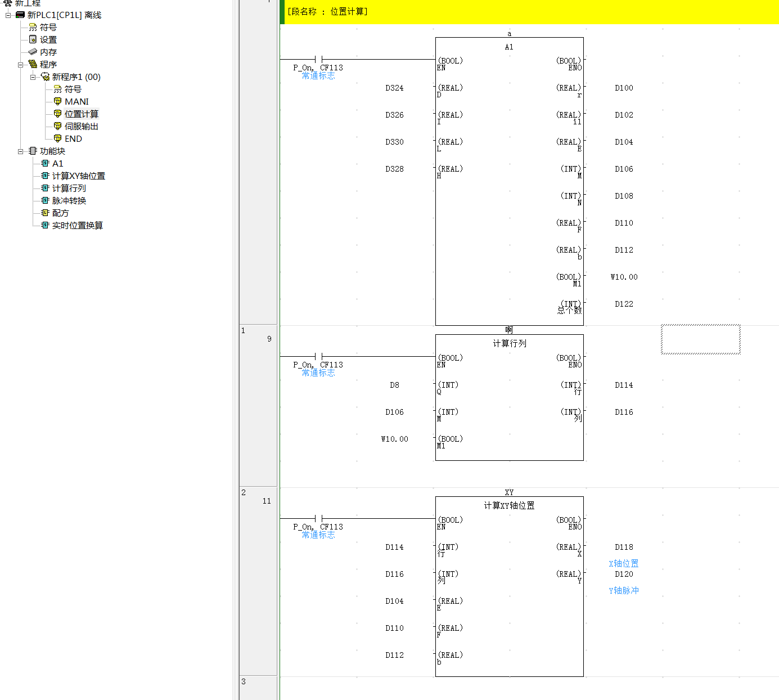
Task: Collapse the 程序 tree node
Action: tap(20, 65)
